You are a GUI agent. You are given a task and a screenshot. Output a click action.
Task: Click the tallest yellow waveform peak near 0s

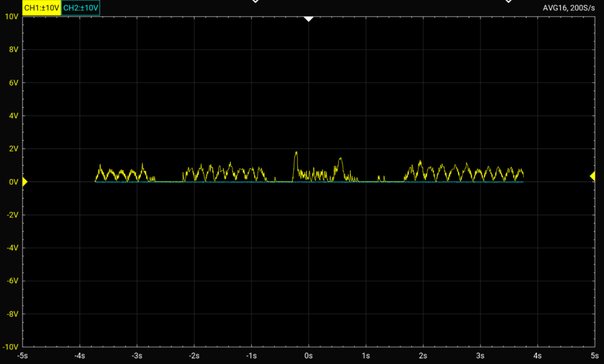click(x=296, y=153)
